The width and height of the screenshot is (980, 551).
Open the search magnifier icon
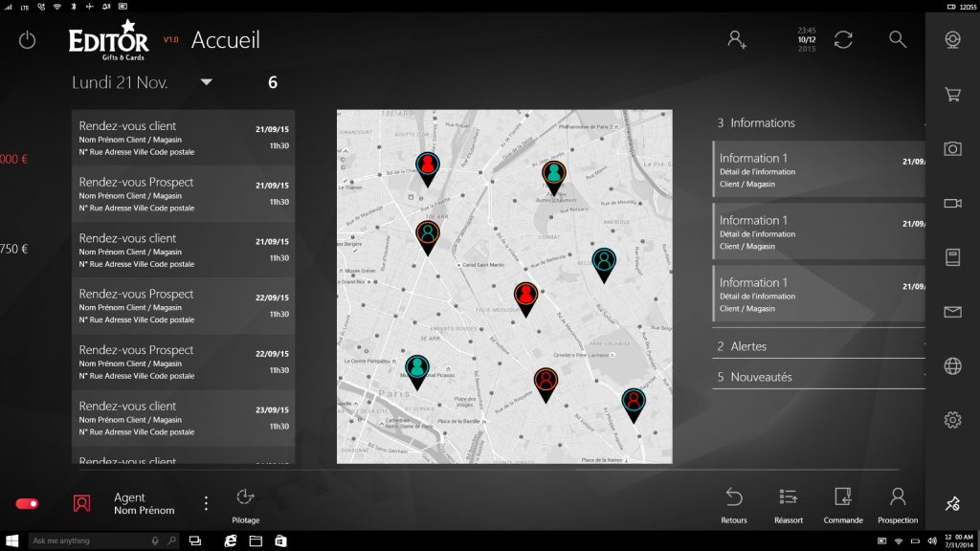[898, 39]
